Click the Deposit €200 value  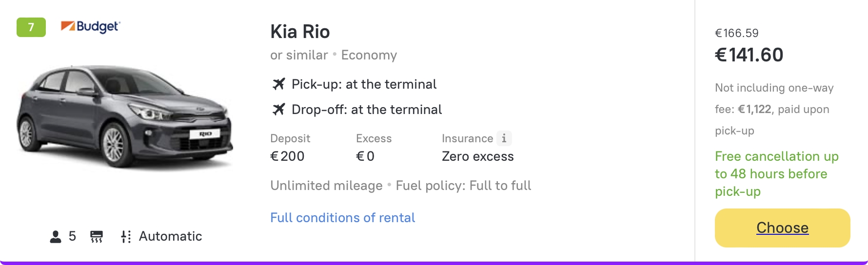[287, 156]
